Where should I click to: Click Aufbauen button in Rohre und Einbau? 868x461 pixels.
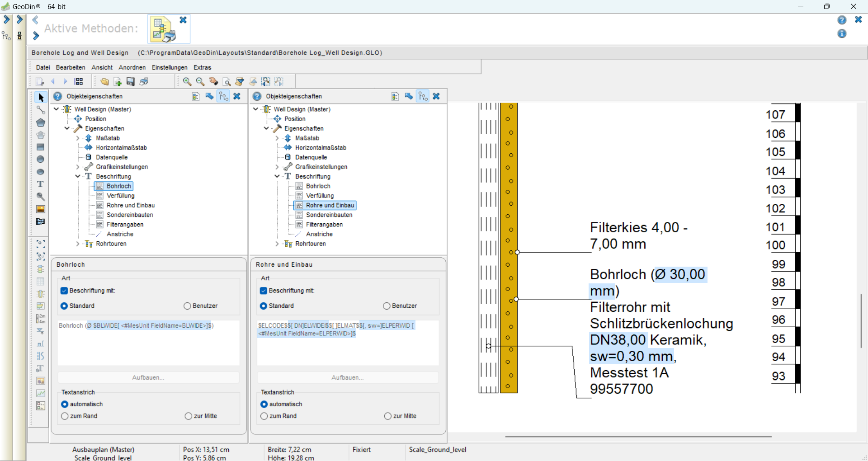pyautogui.click(x=348, y=377)
